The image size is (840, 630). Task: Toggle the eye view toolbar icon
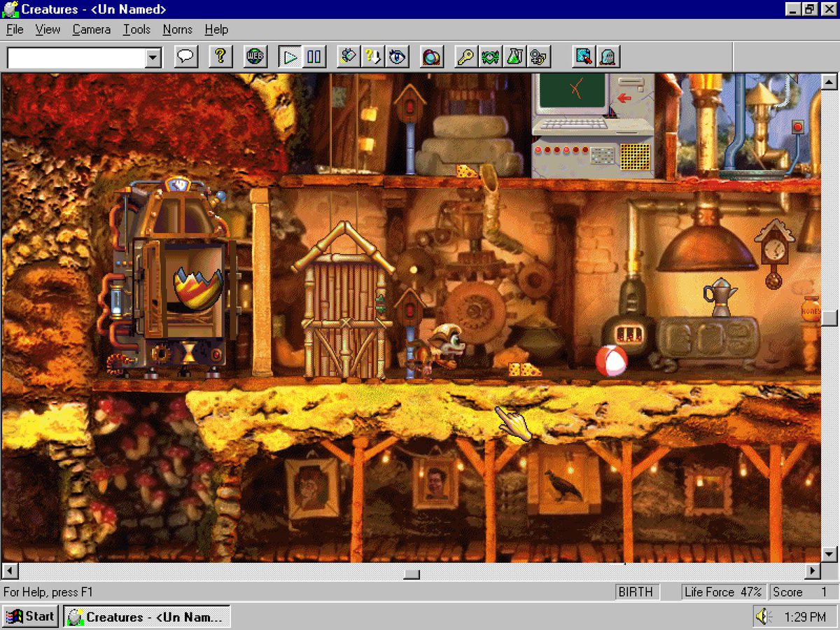pyautogui.click(x=397, y=57)
